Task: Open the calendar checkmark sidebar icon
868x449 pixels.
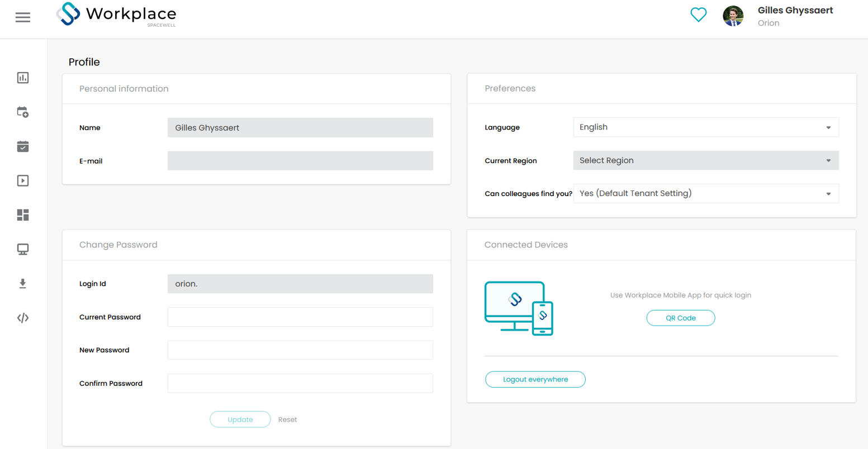Action: pyautogui.click(x=23, y=146)
